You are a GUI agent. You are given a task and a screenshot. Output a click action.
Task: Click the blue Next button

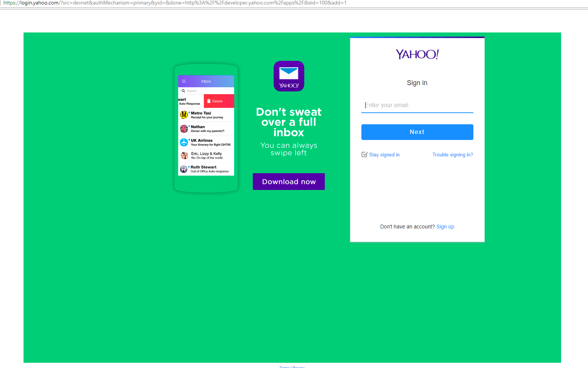(417, 132)
